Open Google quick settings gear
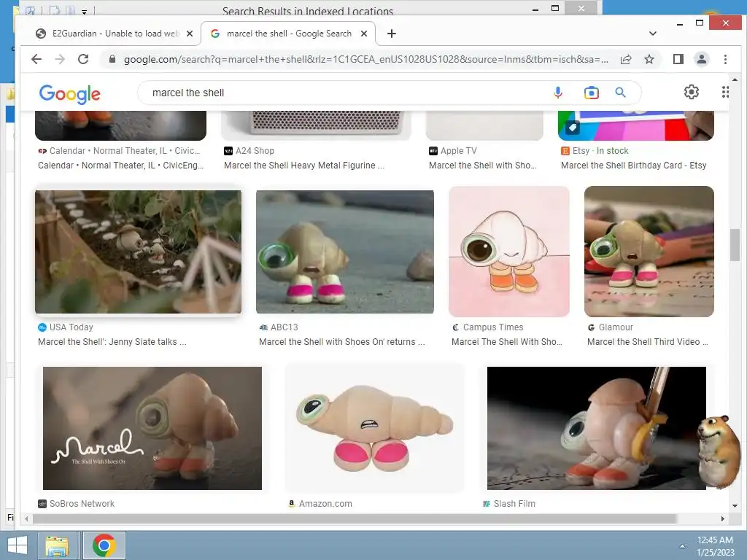Screen dimensions: 747x560 pyautogui.click(x=692, y=92)
